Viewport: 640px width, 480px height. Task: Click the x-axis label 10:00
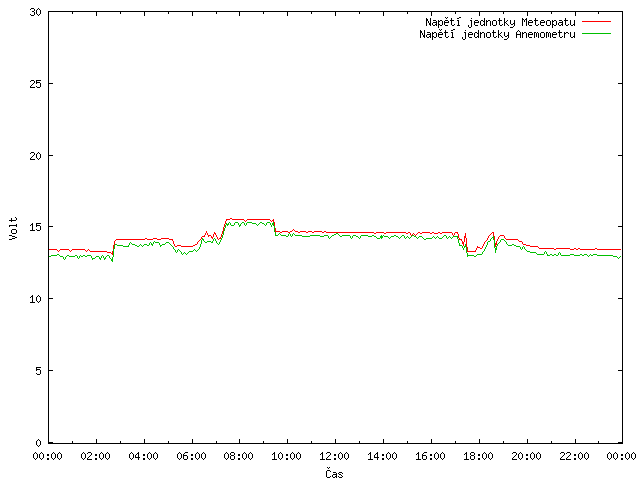287,456
